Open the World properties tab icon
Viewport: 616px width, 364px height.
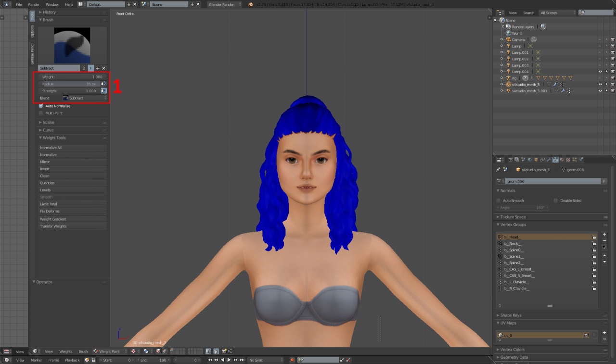530,159
